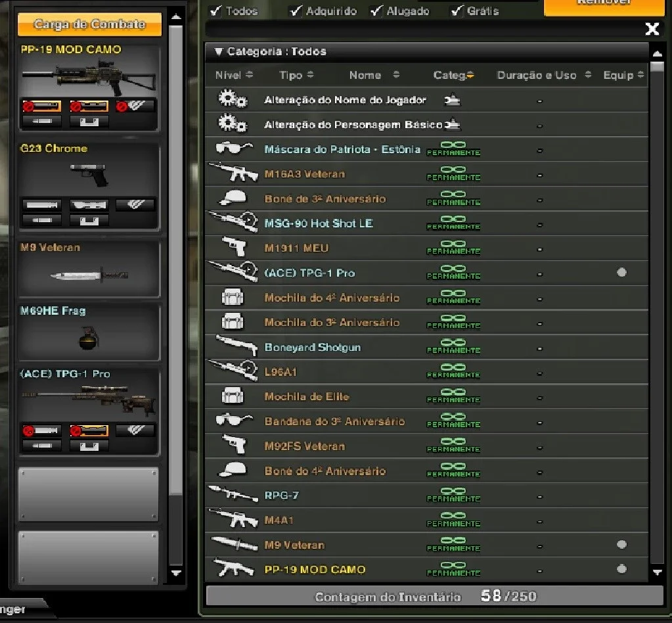Viewport: 672px width, 623px height.
Task: Click the backpack icon for Mochila do 3º Aniversário
Action: click(233, 321)
